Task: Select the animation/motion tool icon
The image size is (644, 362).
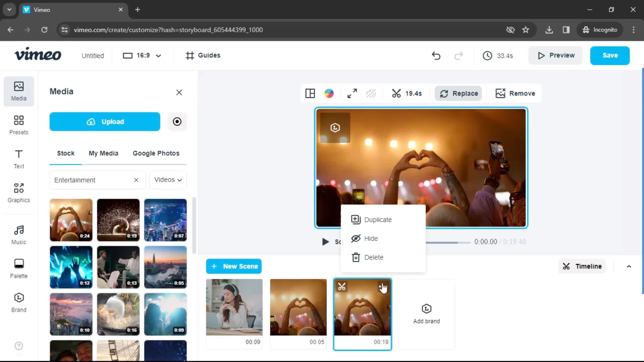Action: coord(371,93)
